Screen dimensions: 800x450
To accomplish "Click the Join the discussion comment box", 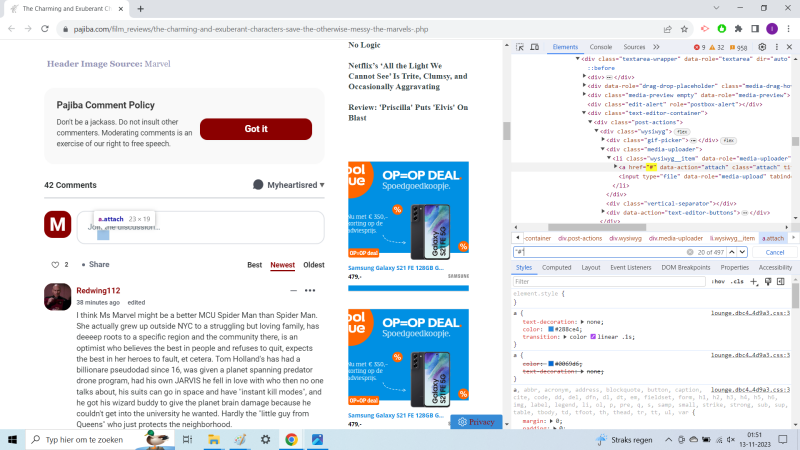I will coord(201,228).
